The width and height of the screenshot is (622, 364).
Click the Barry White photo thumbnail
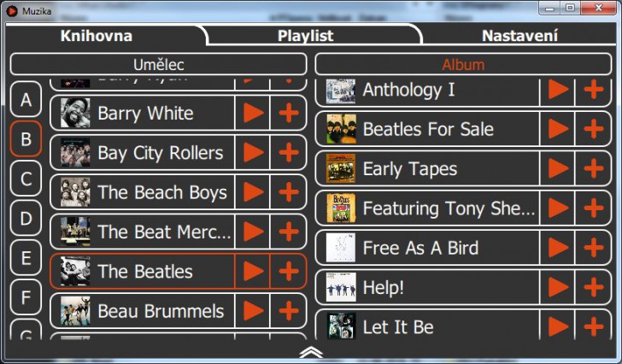75,113
